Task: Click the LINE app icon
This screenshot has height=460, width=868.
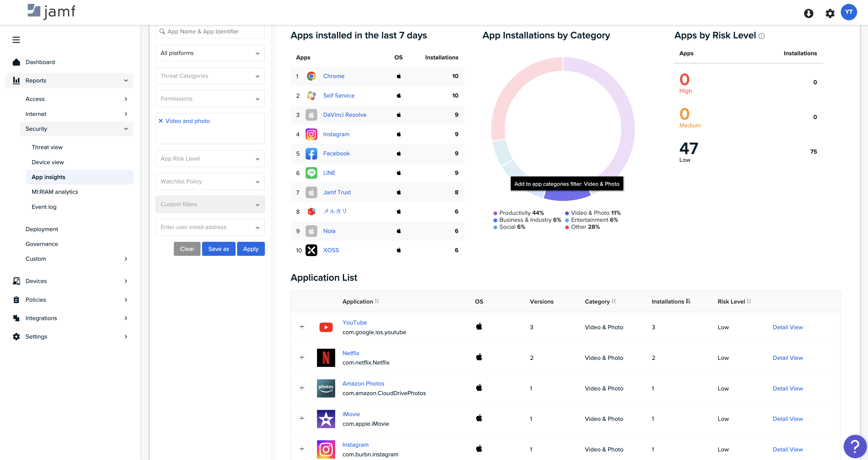Action: tap(311, 173)
